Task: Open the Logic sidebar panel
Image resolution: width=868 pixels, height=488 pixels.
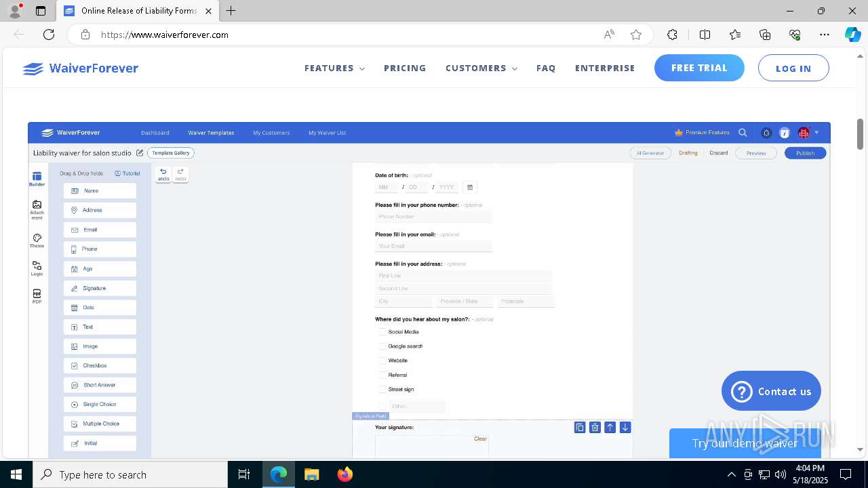Action: tap(37, 268)
